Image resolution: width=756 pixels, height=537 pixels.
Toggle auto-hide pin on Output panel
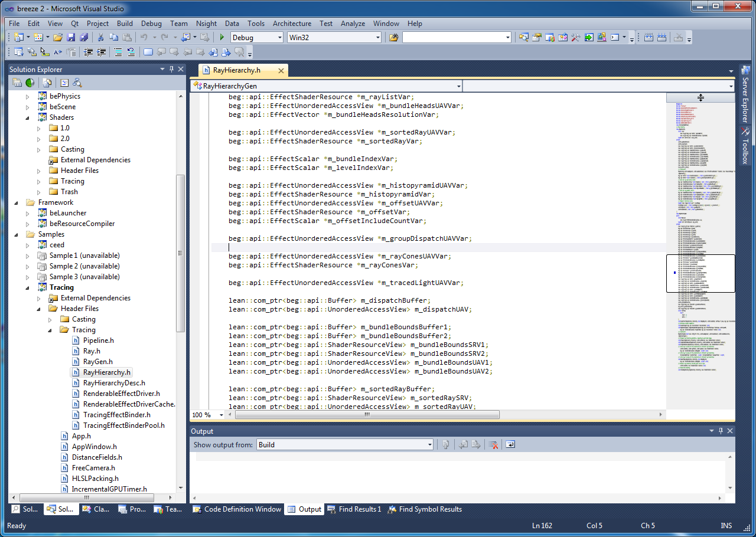(x=719, y=431)
